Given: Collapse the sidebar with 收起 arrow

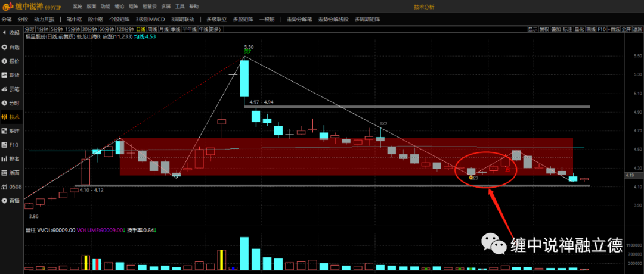Looking at the screenshot, I should click(x=11, y=32).
